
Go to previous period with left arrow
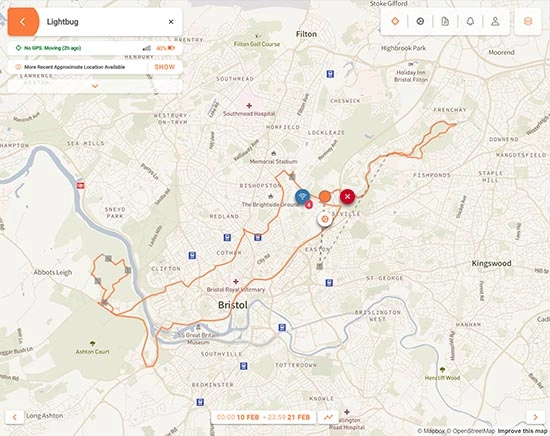click(x=14, y=417)
